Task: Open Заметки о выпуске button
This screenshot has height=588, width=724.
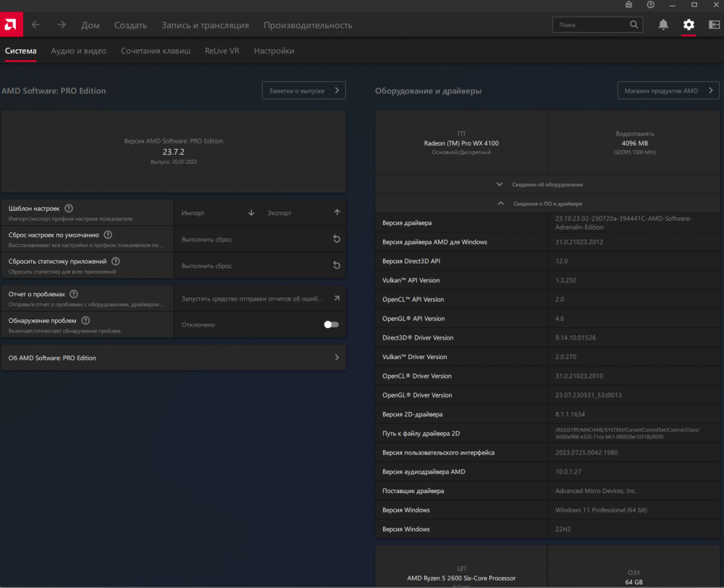Action: click(x=304, y=91)
